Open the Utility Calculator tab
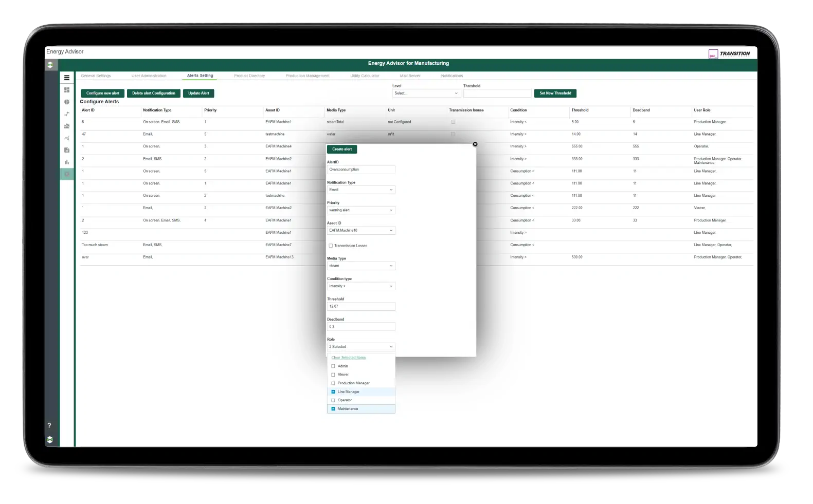The height and width of the screenshot is (504, 813). pyautogui.click(x=365, y=76)
